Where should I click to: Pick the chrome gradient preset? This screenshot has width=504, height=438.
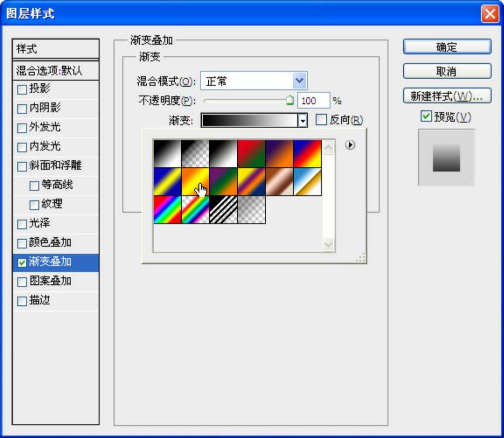[x=307, y=181]
